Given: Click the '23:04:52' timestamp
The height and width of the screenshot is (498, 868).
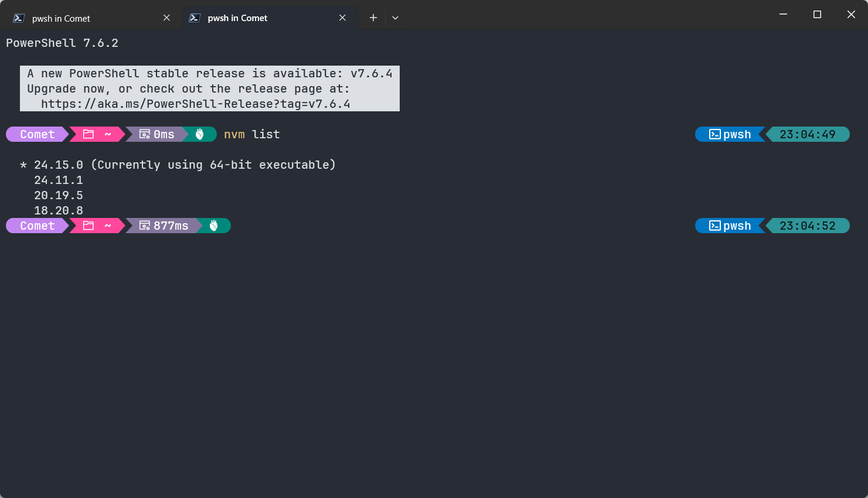Looking at the screenshot, I should [x=808, y=226].
